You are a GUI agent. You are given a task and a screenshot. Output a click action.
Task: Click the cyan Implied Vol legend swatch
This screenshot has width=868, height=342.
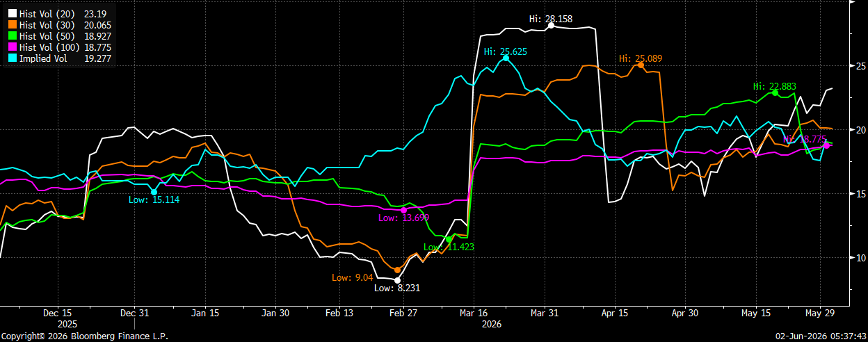(x=11, y=58)
